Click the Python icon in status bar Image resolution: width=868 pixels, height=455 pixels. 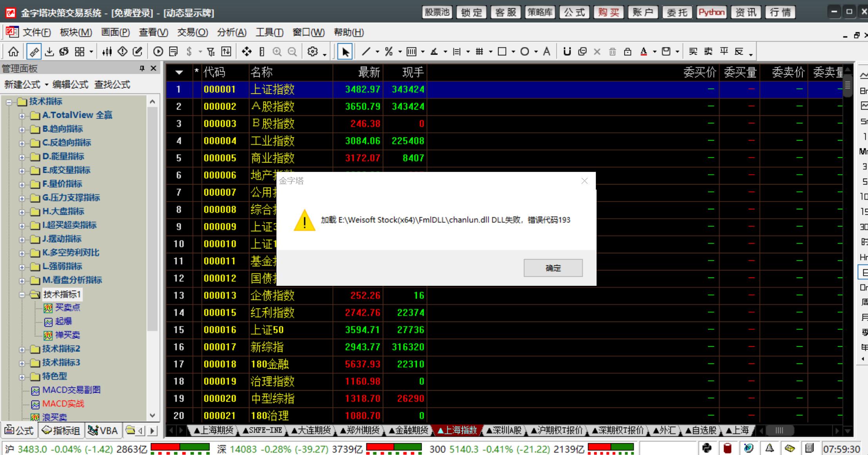[x=707, y=448]
